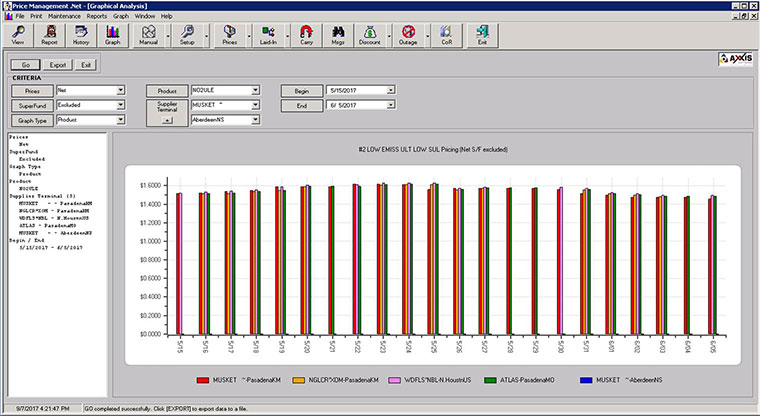Select the Graph toolbar icon

click(x=112, y=35)
